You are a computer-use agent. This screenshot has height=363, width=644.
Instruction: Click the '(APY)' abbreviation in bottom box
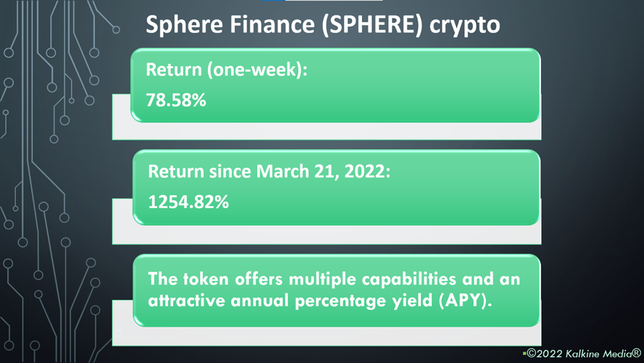(466, 301)
